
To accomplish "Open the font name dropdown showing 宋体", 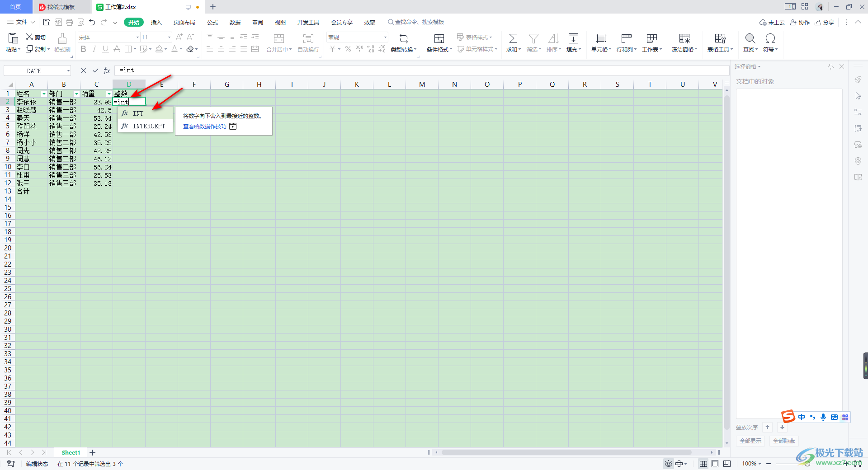I will point(137,37).
